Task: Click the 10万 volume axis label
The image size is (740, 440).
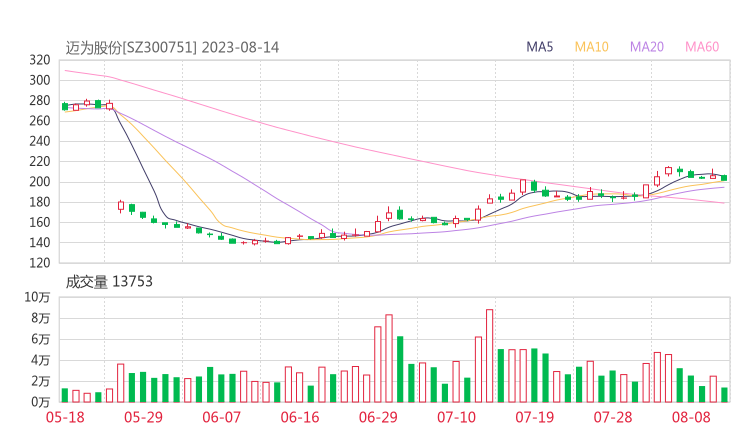Action: click(37, 297)
